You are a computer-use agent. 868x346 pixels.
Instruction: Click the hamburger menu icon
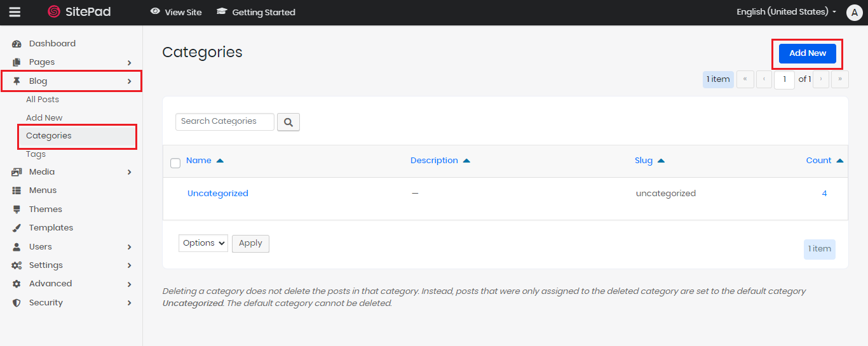point(15,12)
